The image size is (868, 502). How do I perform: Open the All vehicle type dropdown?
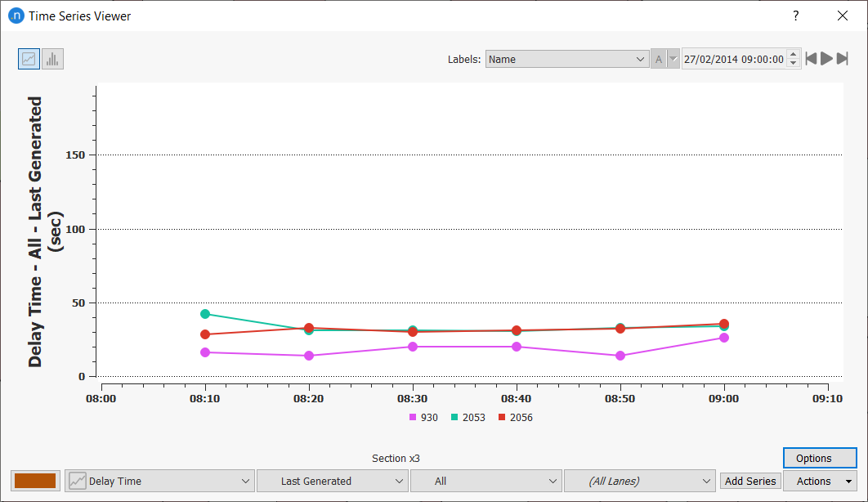coord(486,481)
